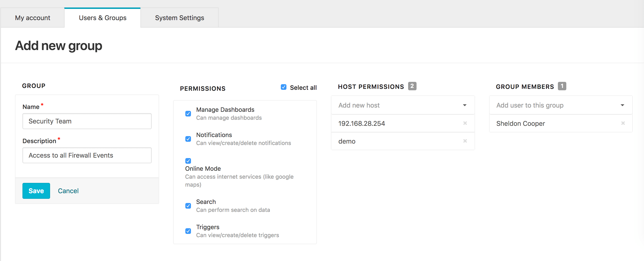Viewport: 644px width, 261px height.
Task: Click the Cancel link
Action: (x=68, y=191)
